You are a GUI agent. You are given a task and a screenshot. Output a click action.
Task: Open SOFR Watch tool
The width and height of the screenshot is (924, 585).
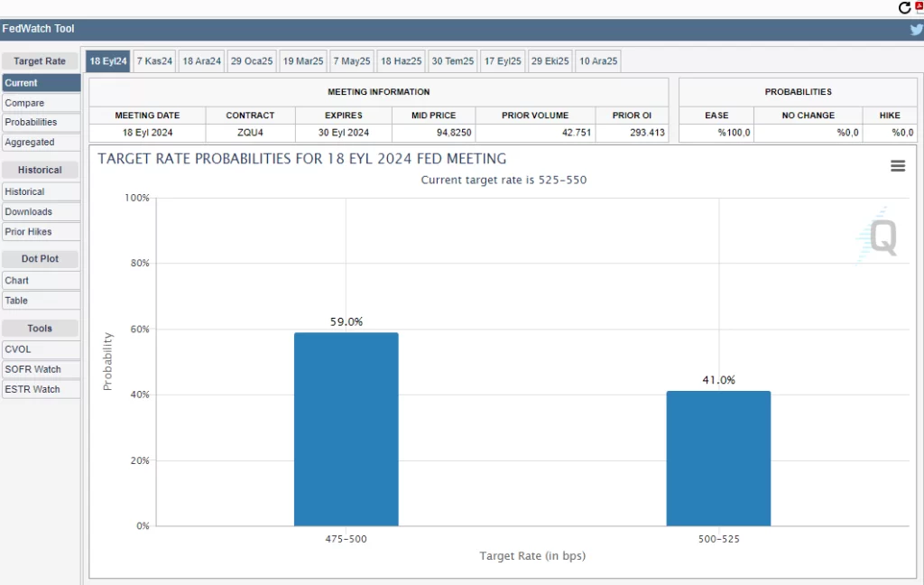tap(41, 369)
